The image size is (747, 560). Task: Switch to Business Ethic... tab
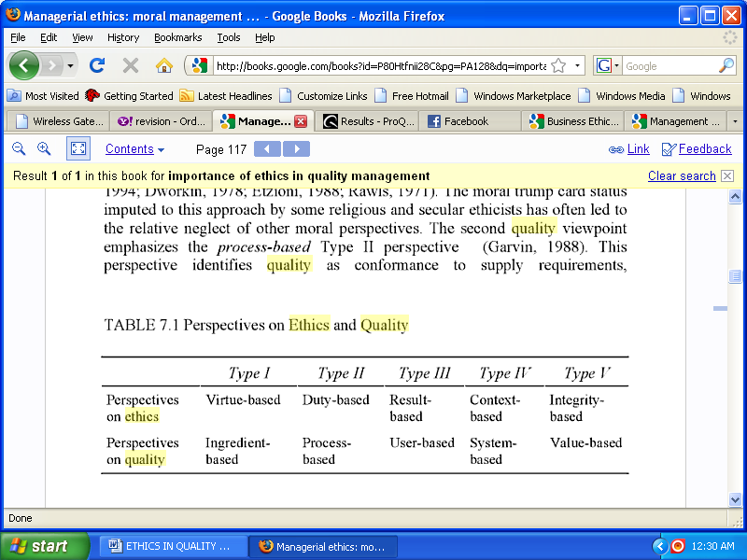tap(572, 121)
